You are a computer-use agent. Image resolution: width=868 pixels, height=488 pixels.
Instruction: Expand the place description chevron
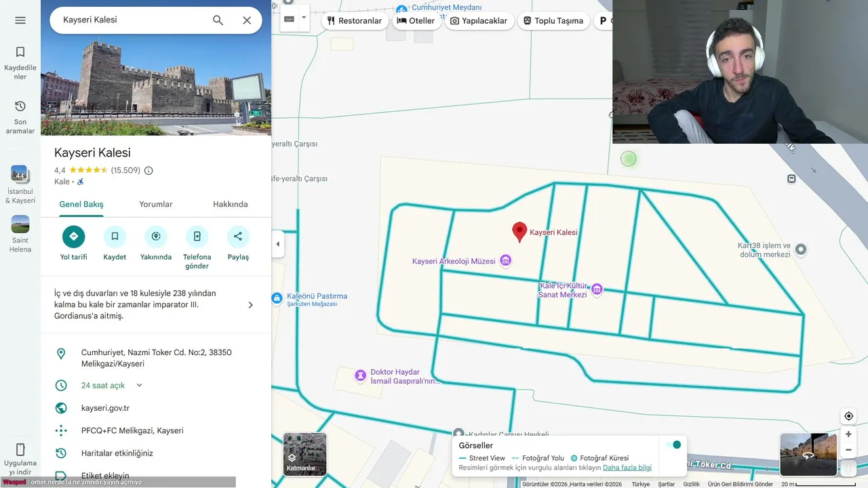[250, 305]
